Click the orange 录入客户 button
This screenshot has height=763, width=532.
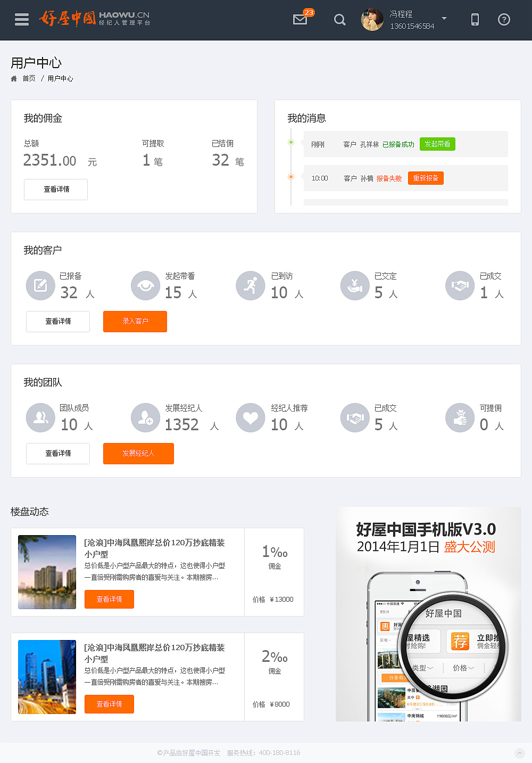coord(135,322)
